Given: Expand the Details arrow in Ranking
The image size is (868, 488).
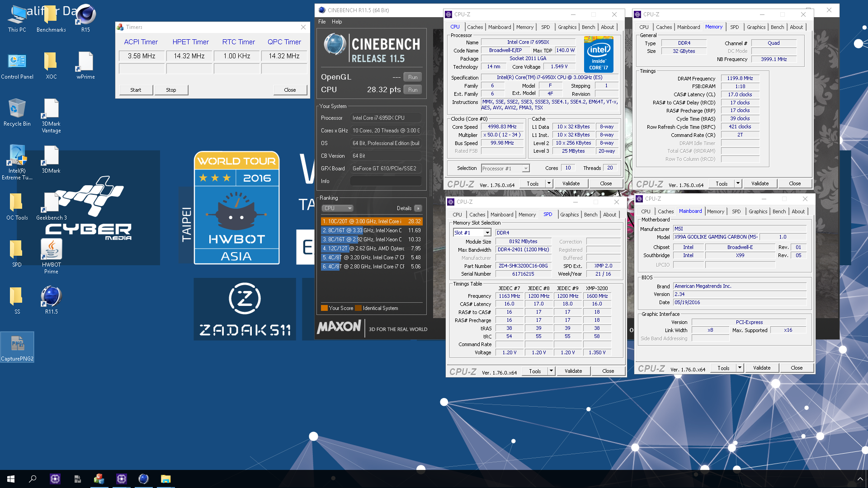Looking at the screenshot, I should tap(418, 208).
